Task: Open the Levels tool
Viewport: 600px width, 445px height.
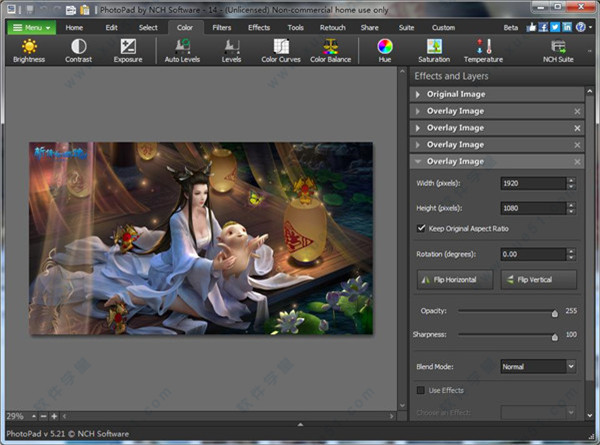Action: 232,51
